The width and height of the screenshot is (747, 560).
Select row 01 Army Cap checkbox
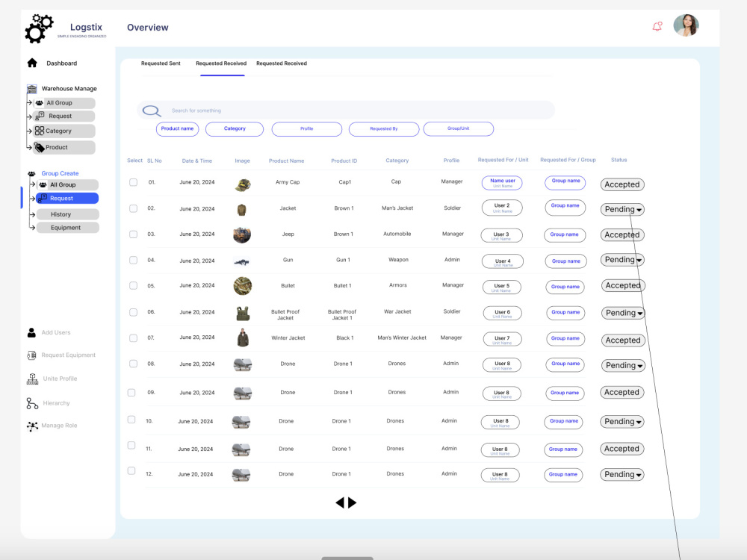[134, 182]
